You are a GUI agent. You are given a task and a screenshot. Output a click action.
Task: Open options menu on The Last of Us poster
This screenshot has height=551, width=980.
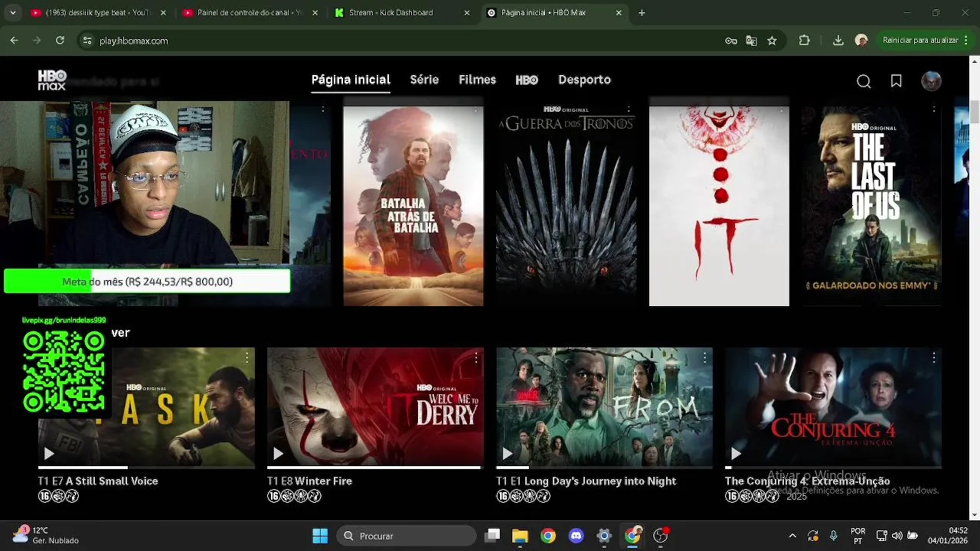(x=933, y=109)
